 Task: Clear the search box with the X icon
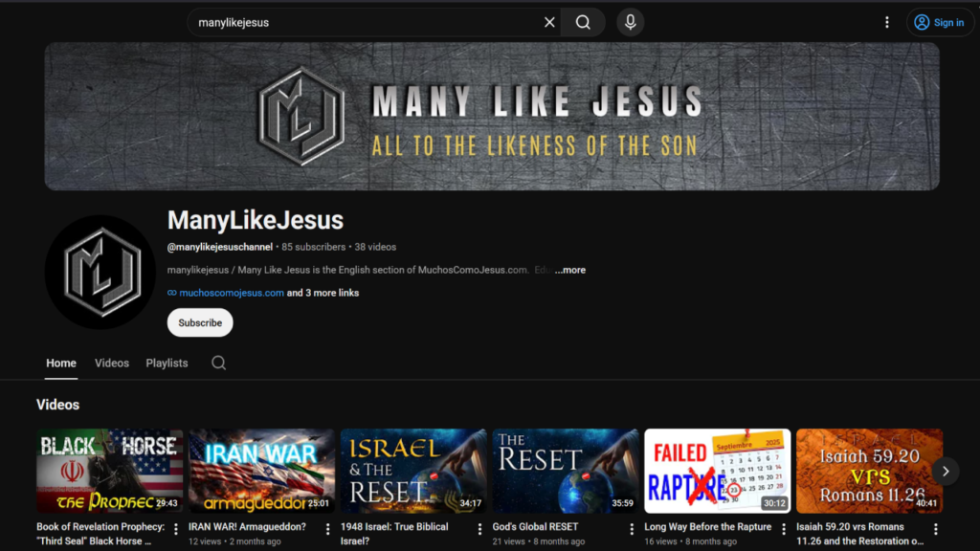(x=549, y=23)
